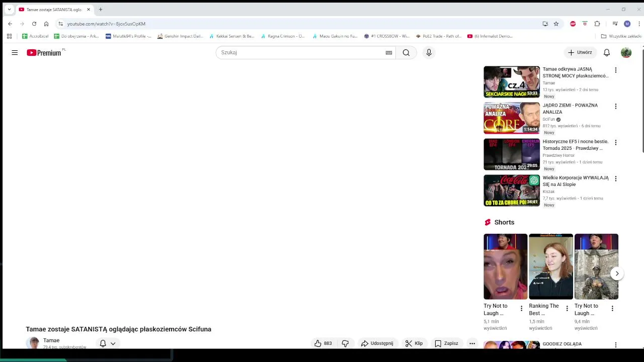
Task: Like the video (883 likes)
Action: tap(323, 343)
